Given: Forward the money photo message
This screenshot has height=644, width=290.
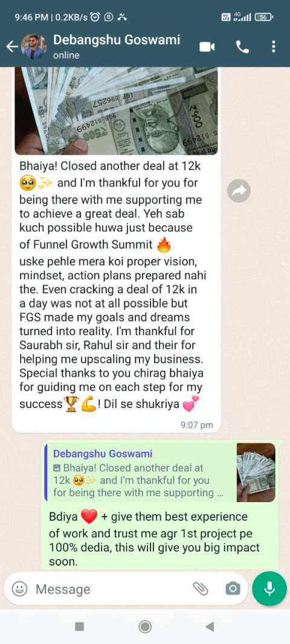Looking at the screenshot, I should [239, 191].
